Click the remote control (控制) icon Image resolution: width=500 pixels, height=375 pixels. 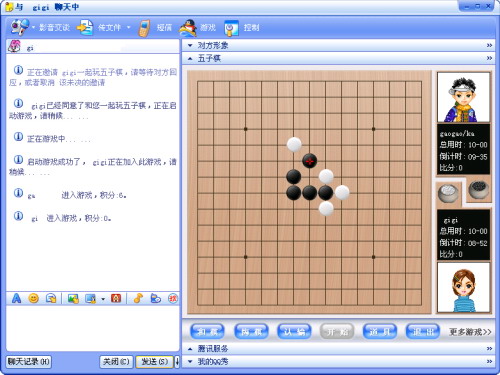click(x=231, y=28)
